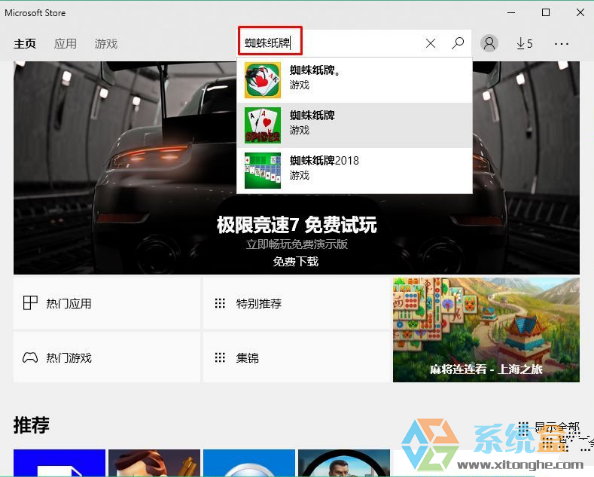
Task: Open the second recommended app thumbnail with character
Action: 154,463
